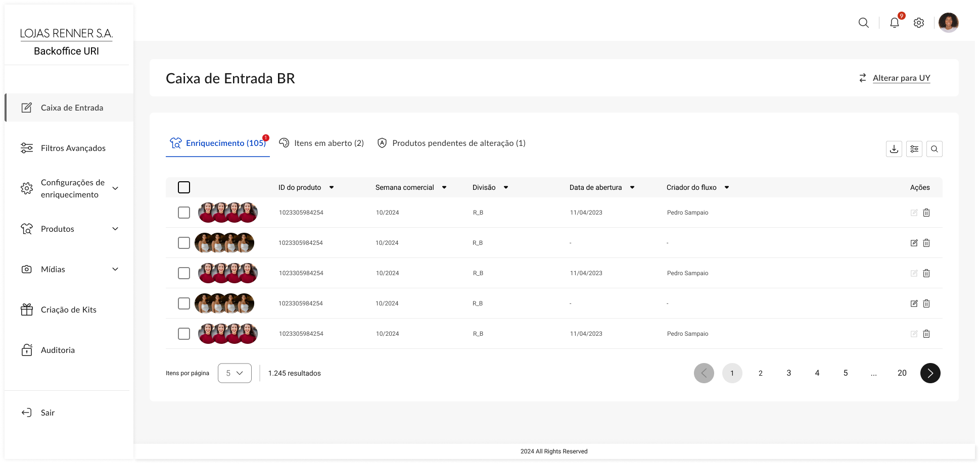This screenshot has width=980, height=464.
Task: Click the download icon above the table
Action: [894, 149]
